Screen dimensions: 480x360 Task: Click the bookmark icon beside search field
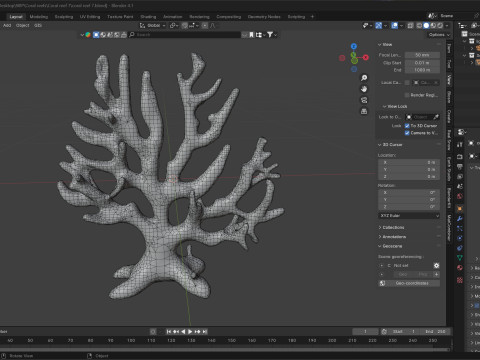(x=252, y=35)
